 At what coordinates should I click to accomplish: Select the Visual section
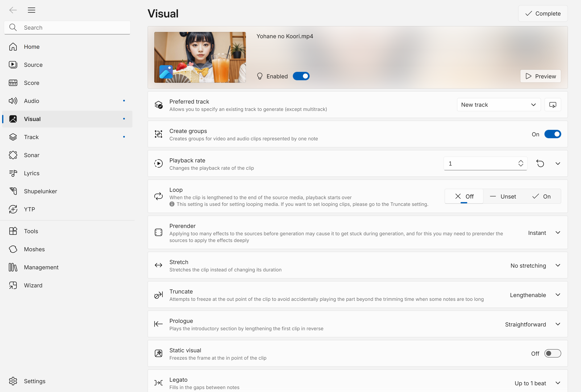[67, 119]
